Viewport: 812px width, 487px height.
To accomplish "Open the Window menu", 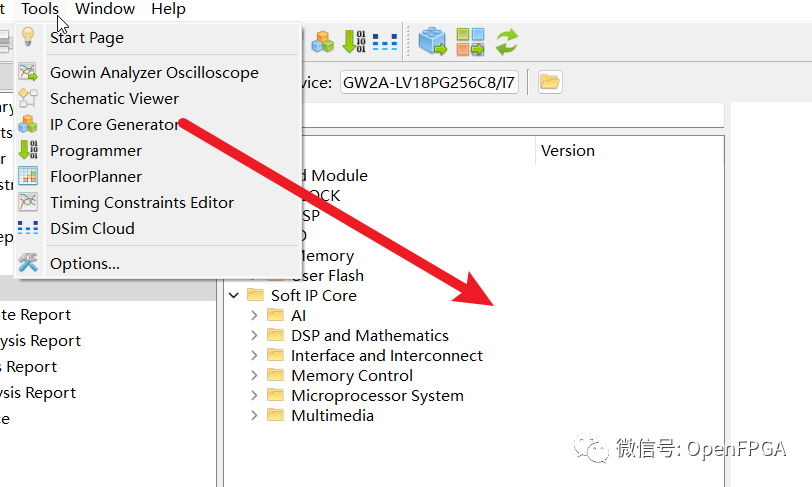I will 105,9.
